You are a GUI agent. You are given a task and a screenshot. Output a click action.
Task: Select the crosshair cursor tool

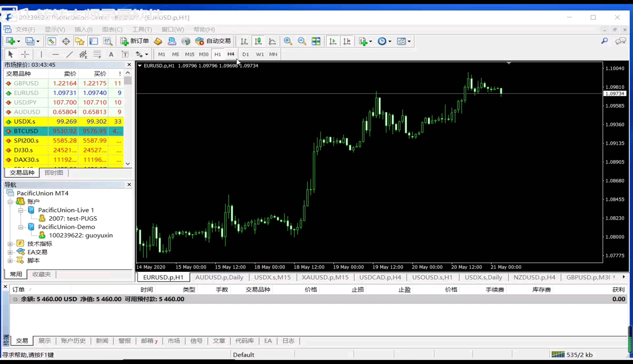point(25,54)
